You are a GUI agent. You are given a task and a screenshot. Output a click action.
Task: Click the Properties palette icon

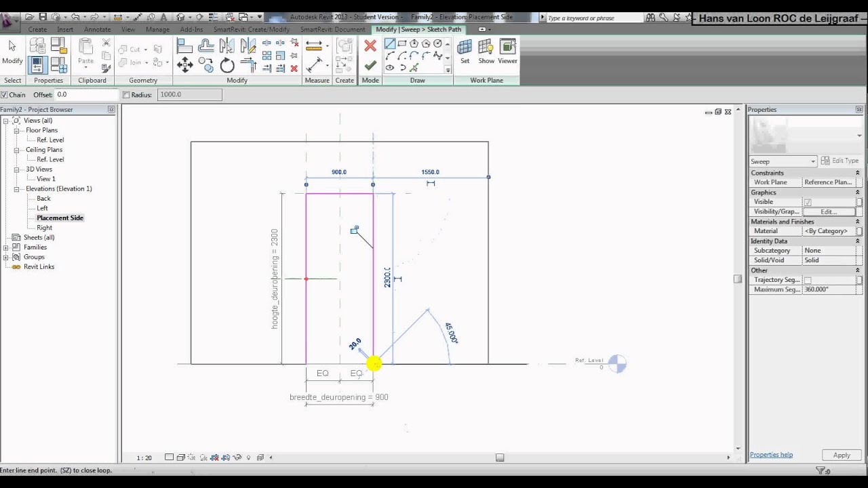coord(37,65)
